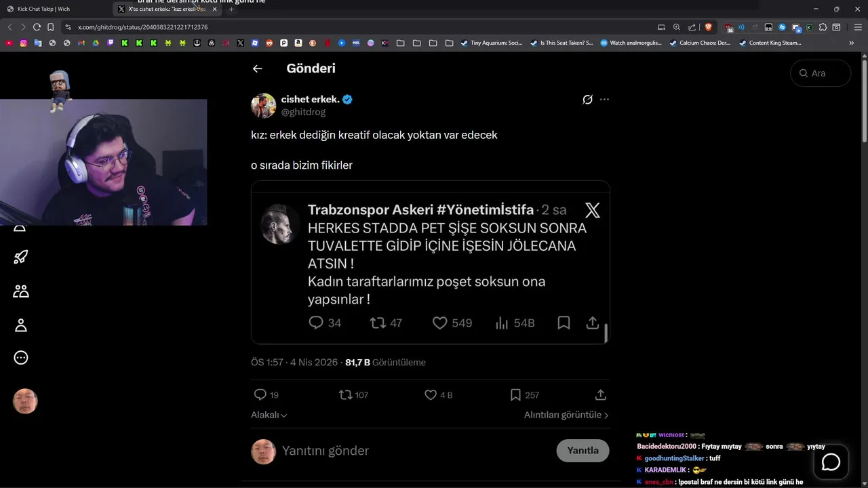Open the @ghitdrog handle link
Viewport: 868px width, 488px height.
[x=303, y=112]
